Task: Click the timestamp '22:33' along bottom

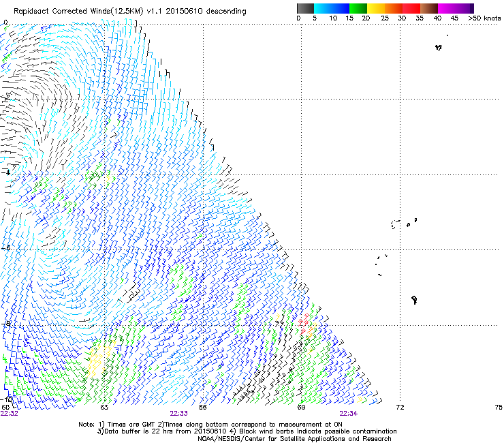Action: pos(178,414)
